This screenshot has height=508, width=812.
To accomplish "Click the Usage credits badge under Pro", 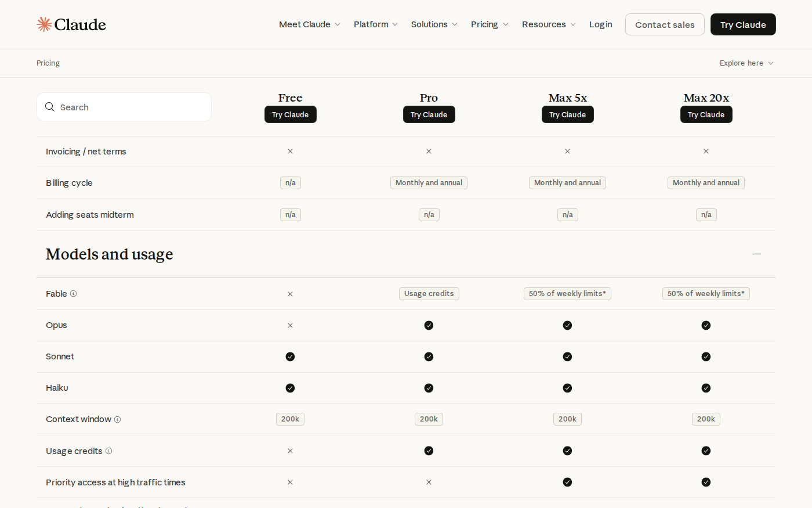I will (x=429, y=294).
